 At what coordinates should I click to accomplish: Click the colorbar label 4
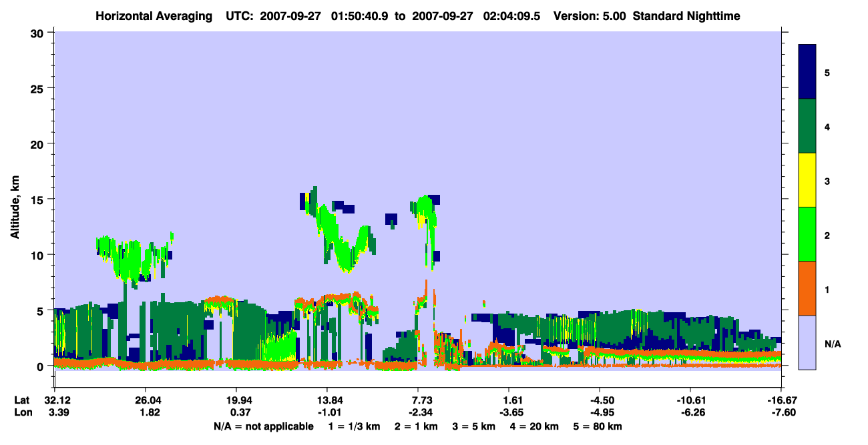(x=827, y=127)
